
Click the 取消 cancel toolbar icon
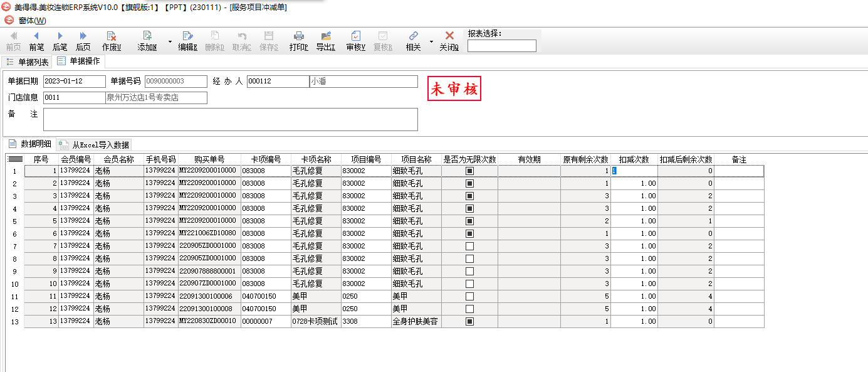(241, 41)
